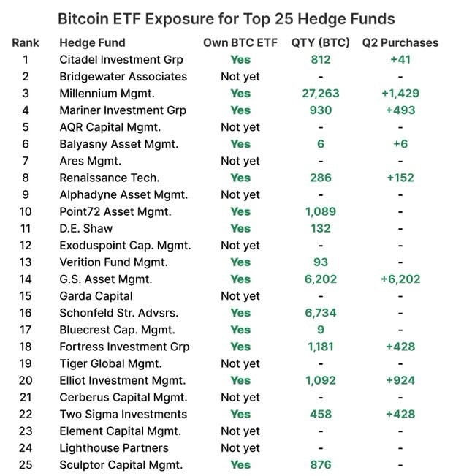Click the "Own BTC ETF" column header

(x=240, y=42)
